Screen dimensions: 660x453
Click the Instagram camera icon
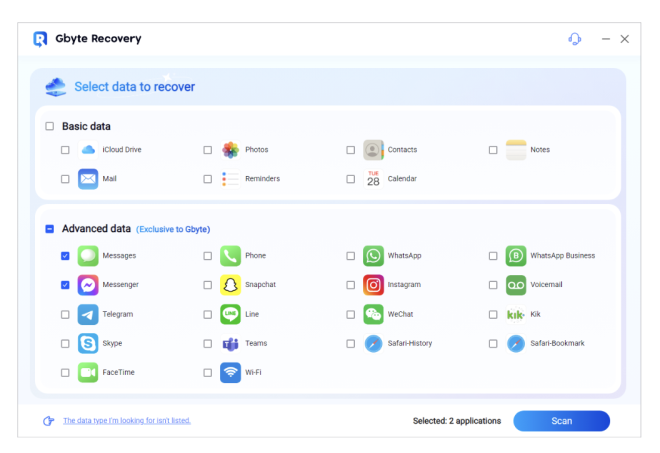[373, 285]
